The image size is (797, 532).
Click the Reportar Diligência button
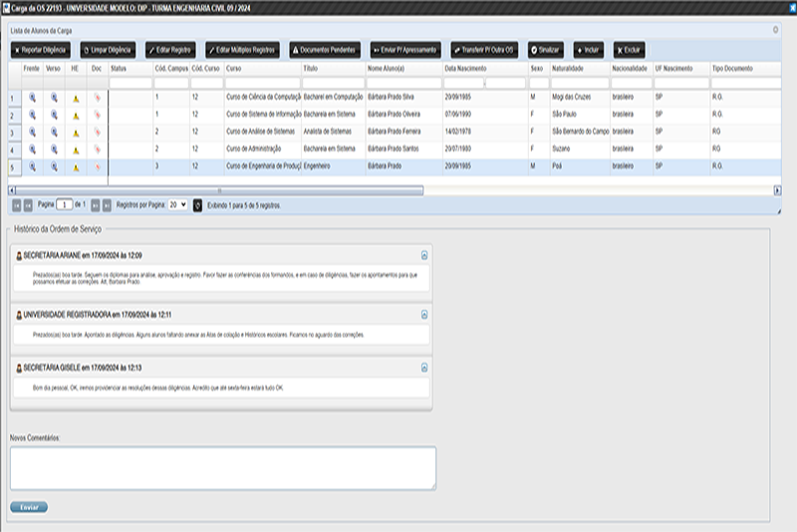[x=42, y=49]
